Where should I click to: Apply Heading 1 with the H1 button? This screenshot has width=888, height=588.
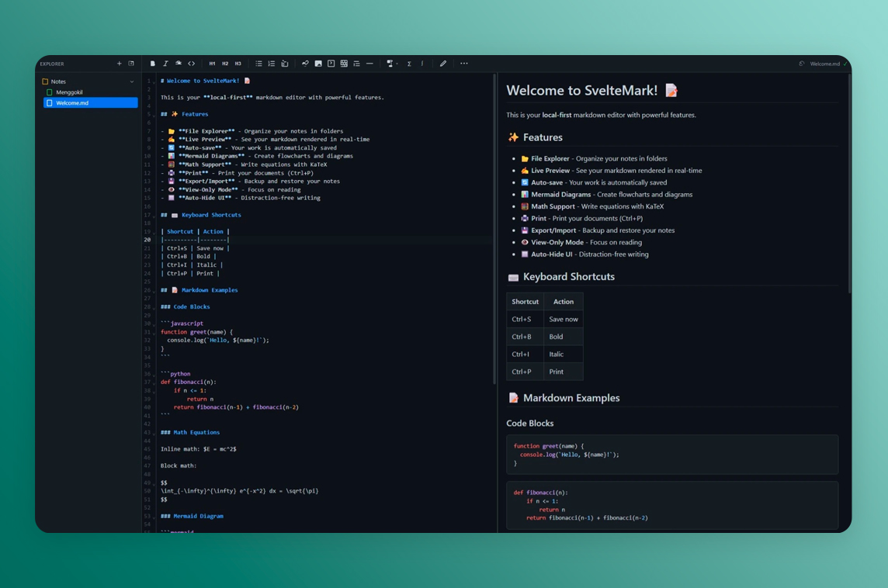click(212, 64)
